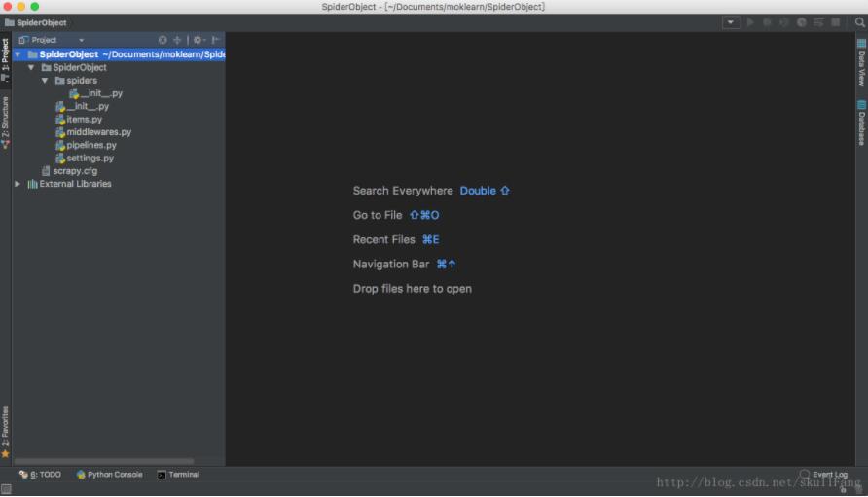Image resolution: width=868 pixels, height=497 pixels.
Task: Click the Stop square icon in toolbar
Action: 835,22
